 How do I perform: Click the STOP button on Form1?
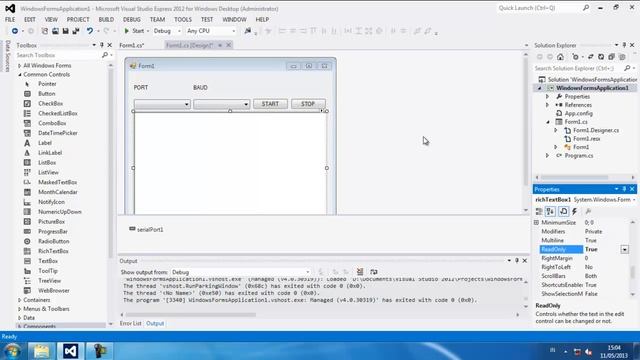[308, 104]
